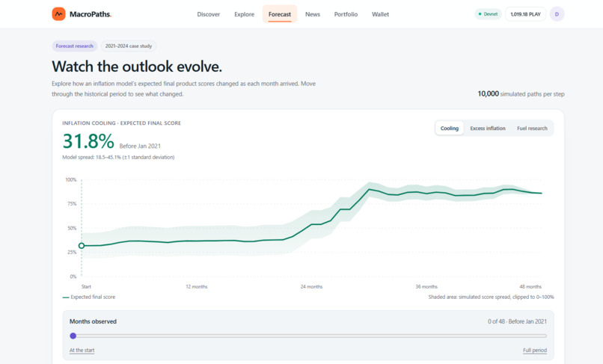The height and width of the screenshot is (364, 603).
Task: Switch chart to Excess inflation
Action: 488,129
